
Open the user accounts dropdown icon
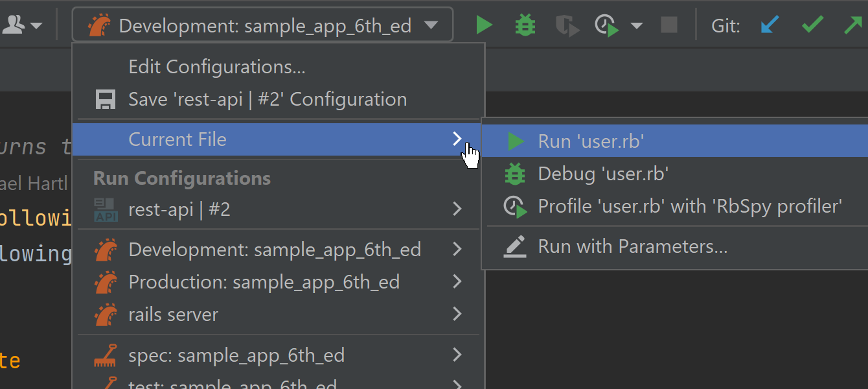[x=22, y=26]
